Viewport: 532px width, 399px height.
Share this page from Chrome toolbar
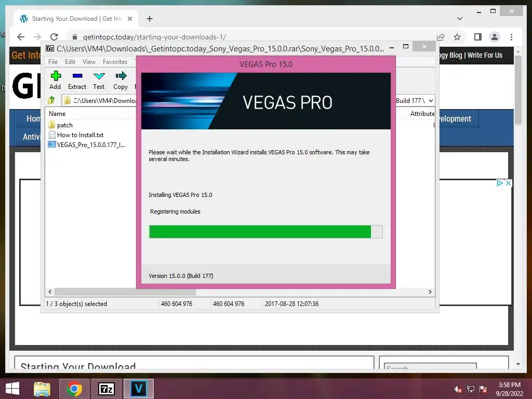click(x=441, y=37)
